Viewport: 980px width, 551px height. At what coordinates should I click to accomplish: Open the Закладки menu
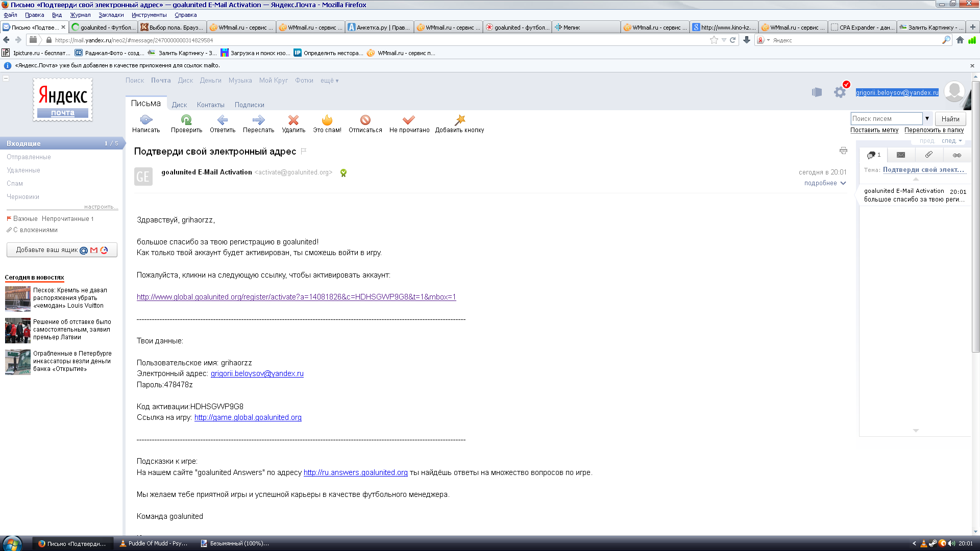[111, 15]
